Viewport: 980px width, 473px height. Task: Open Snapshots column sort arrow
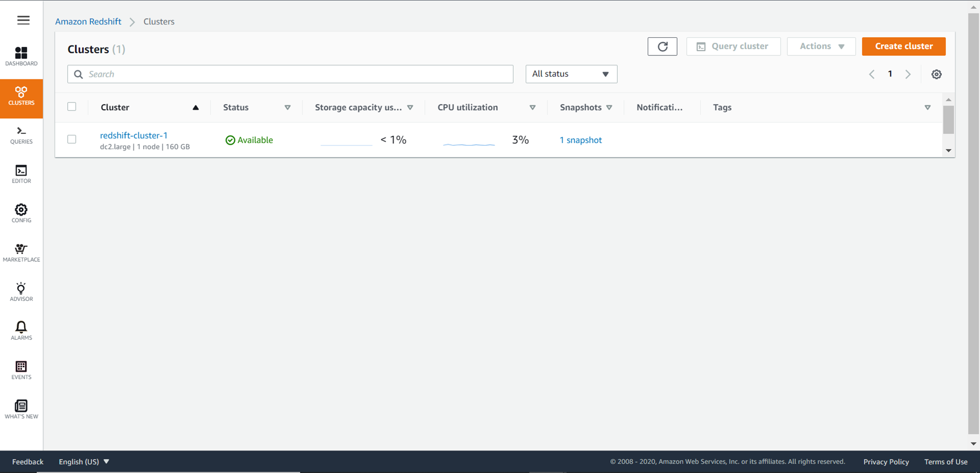pos(609,108)
